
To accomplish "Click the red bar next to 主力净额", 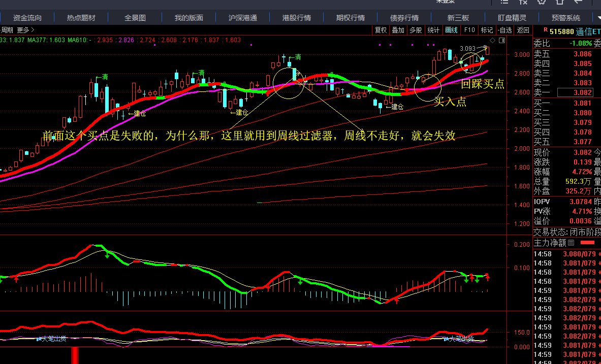I will [x=588, y=243].
